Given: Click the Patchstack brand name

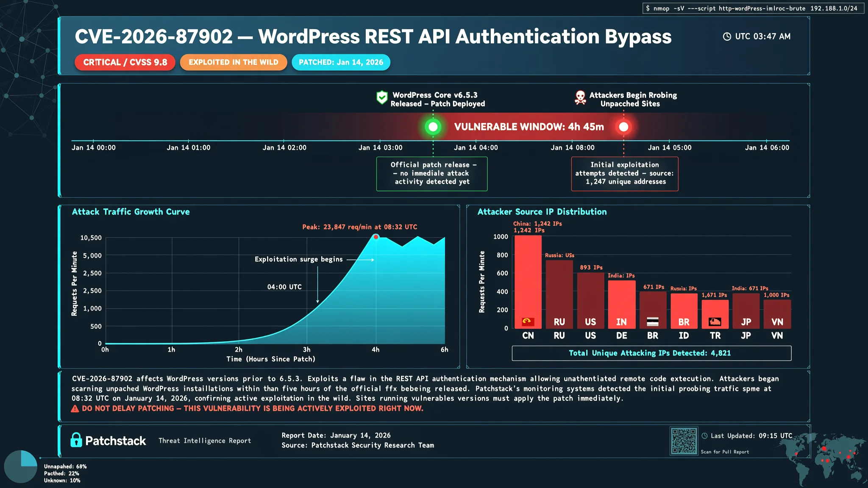Looking at the screenshot, I should (x=116, y=441).
